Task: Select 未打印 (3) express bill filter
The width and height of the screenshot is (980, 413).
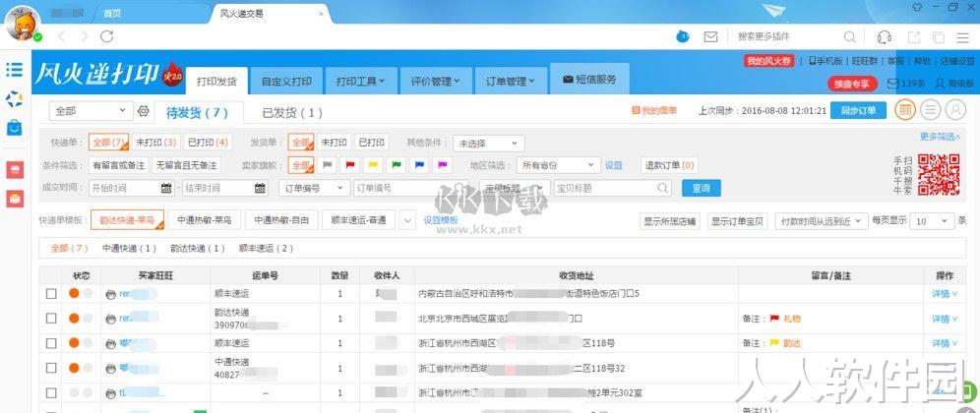Action: pyautogui.click(x=155, y=143)
